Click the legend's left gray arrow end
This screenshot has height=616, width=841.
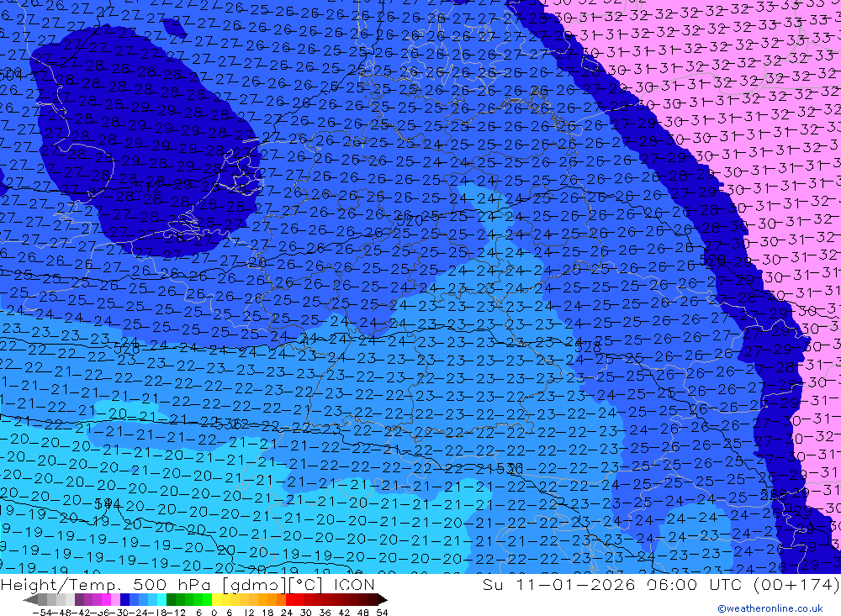click(30, 599)
